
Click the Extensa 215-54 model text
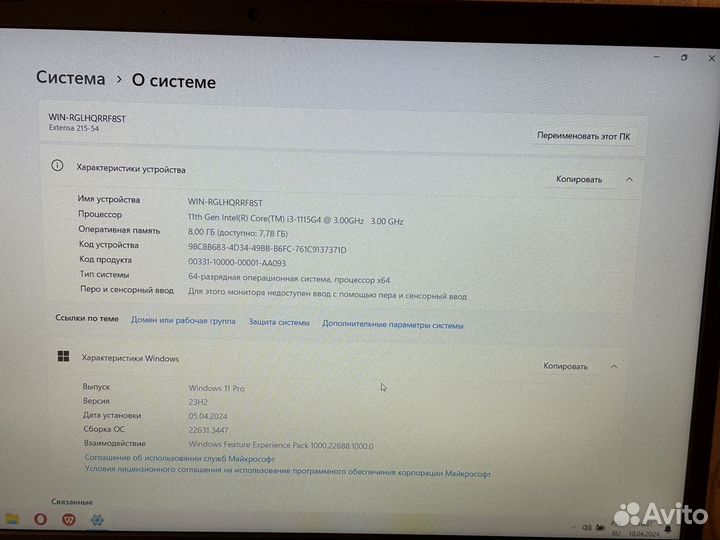[73, 128]
